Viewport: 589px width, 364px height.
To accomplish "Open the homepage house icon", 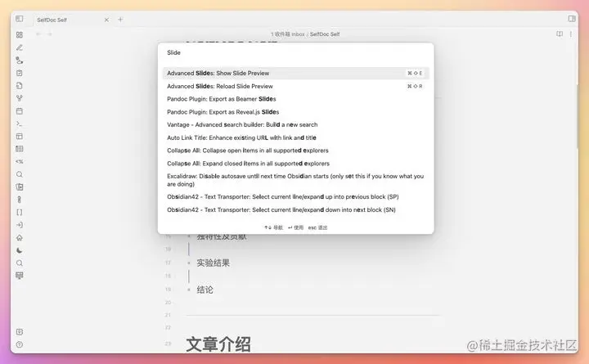I will [x=20, y=237].
